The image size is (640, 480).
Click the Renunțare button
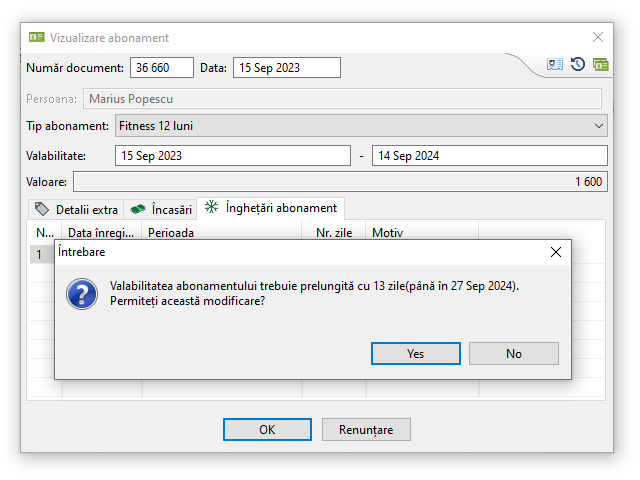click(366, 430)
